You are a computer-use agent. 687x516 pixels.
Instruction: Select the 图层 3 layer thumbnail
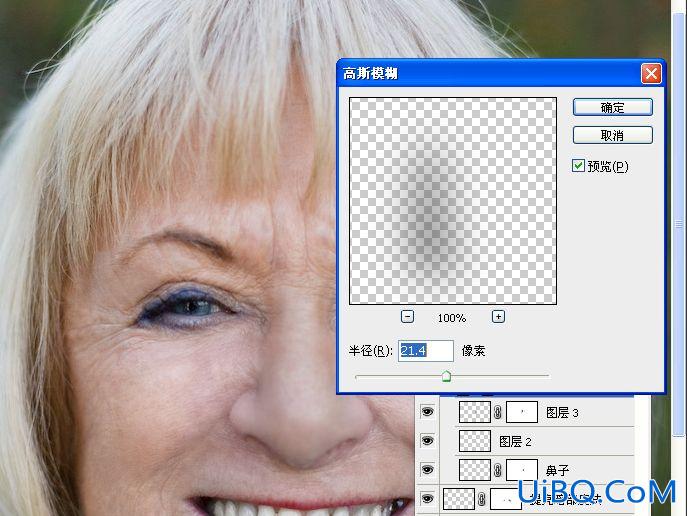[x=475, y=412]
